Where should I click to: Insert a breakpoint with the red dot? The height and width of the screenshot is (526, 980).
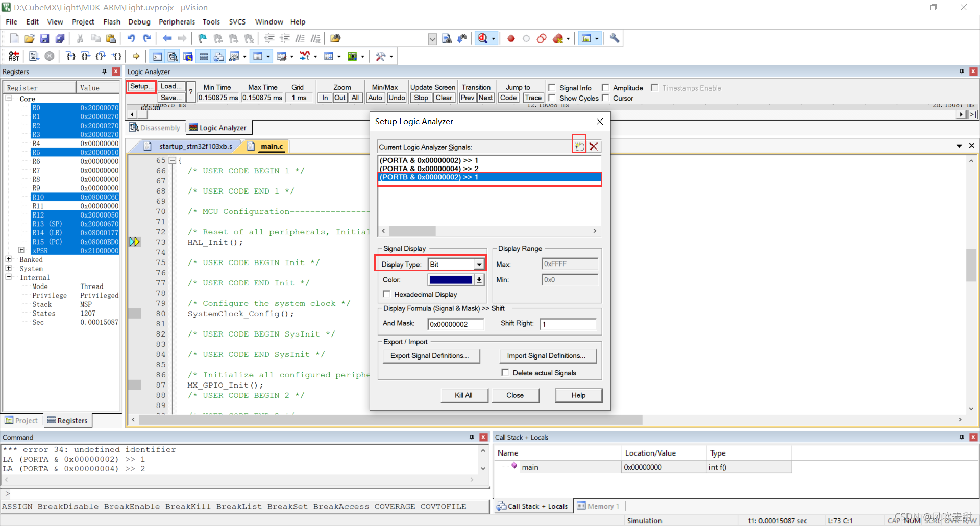511,38
